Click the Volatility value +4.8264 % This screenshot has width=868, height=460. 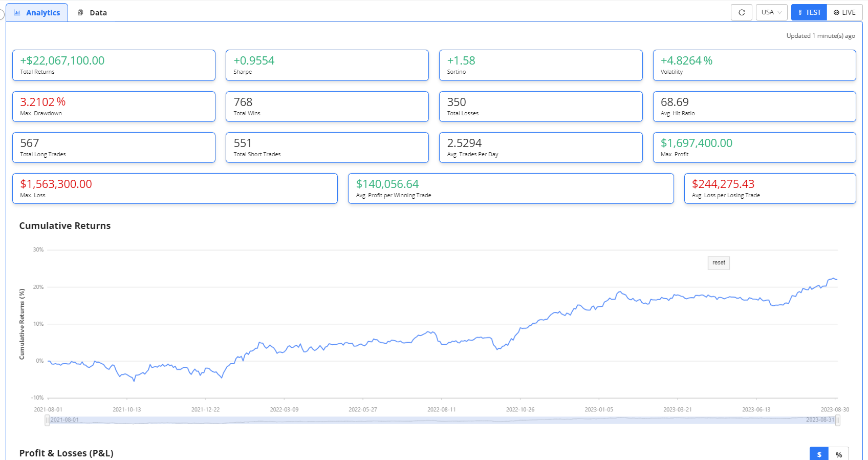click(686, 60)
